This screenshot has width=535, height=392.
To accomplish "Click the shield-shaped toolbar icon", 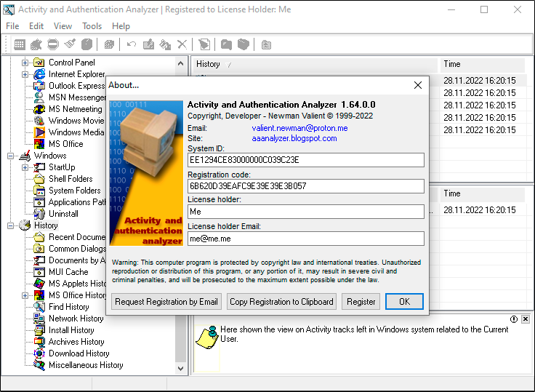I will 244,44.
